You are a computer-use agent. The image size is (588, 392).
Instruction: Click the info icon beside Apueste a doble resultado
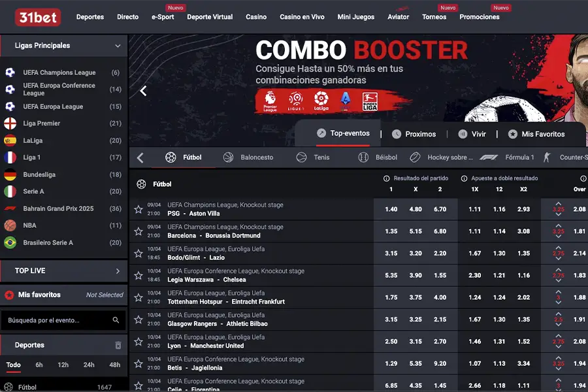point(464,178)
